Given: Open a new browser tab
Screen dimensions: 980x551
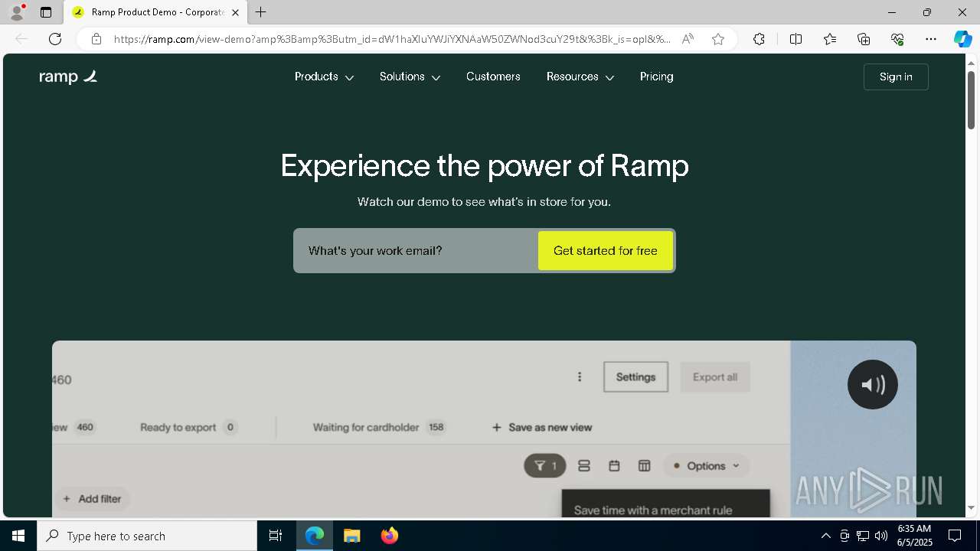Looking at the screenshot, I should point(261,12).
